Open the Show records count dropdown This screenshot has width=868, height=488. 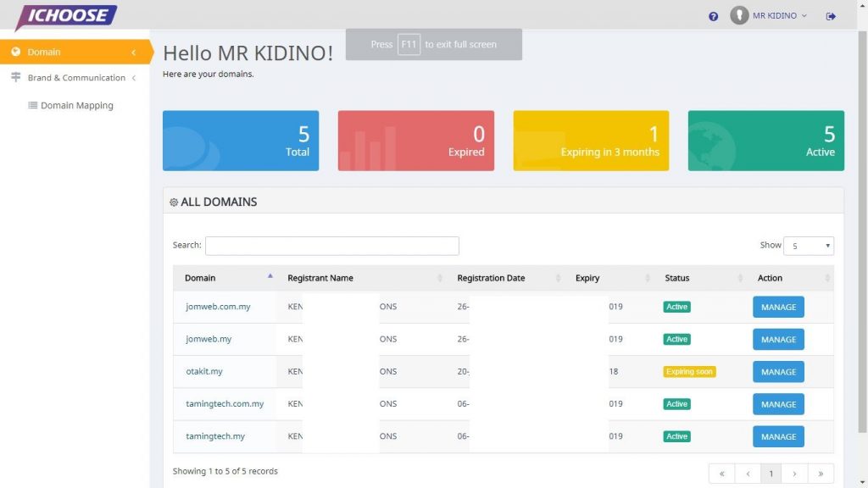pos(809,245)
